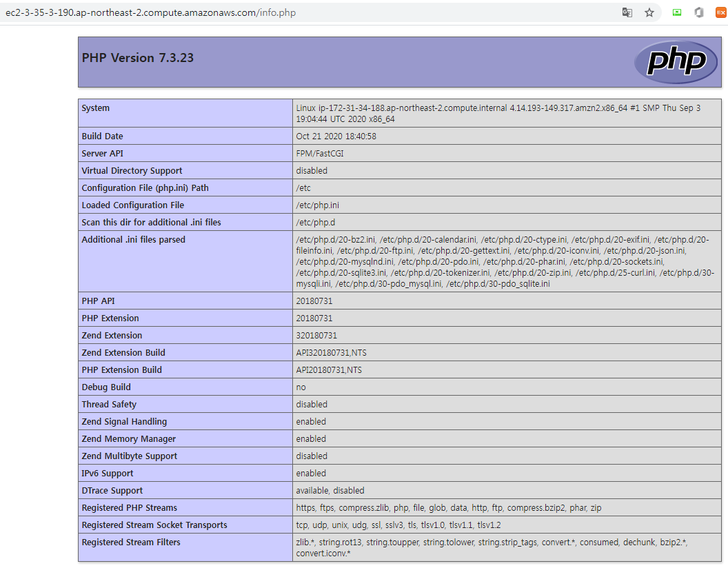Click Zend Signal Handling label

click(124, 421)
